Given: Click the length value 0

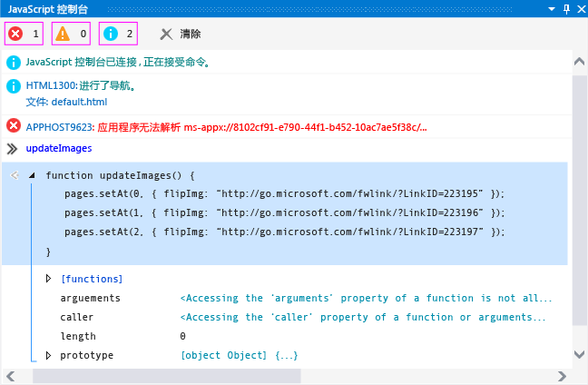Looking at the screenshot, I should pyautogui.click(x=182, y=336).
